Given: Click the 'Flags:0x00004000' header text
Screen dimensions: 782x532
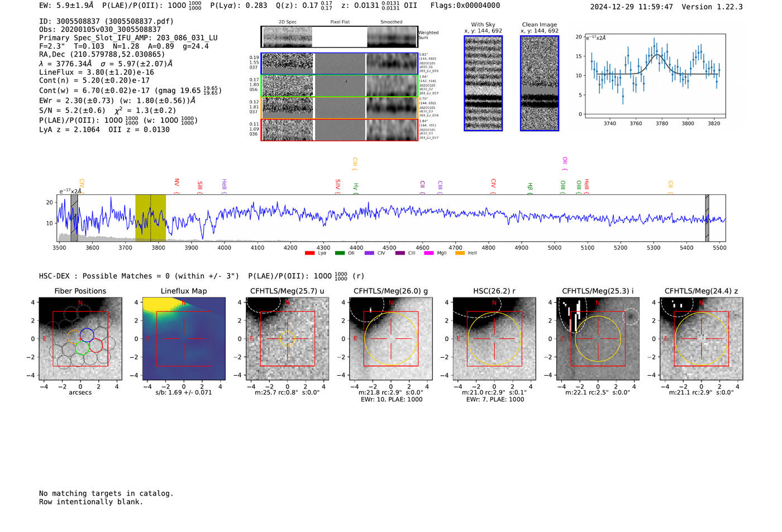Looking at the screenshot, I should 465,6.
